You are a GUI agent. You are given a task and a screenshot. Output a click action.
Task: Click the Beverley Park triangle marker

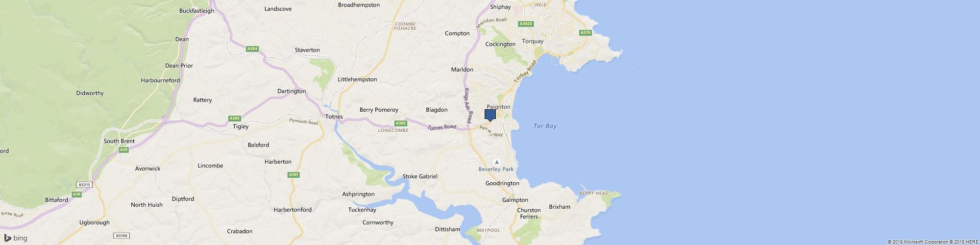pos(497,162)
